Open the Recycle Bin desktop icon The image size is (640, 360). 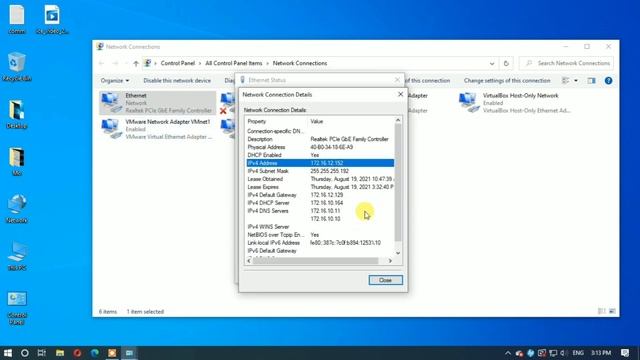(x=16, y=67)
